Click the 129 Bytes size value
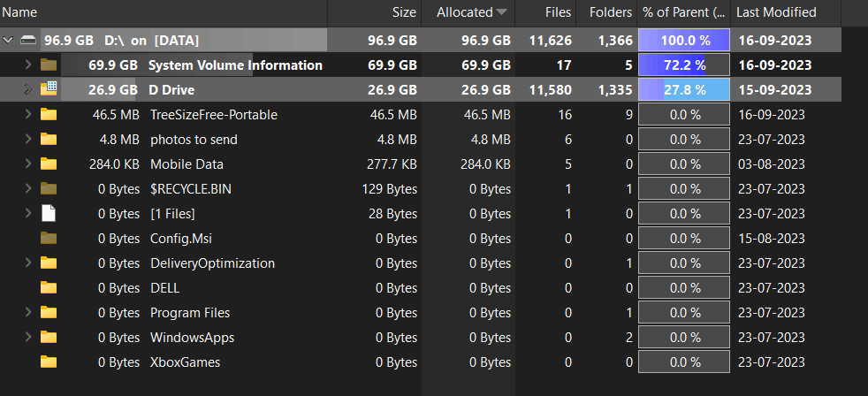This screenshot has height=396, width=868. [389, 189]
